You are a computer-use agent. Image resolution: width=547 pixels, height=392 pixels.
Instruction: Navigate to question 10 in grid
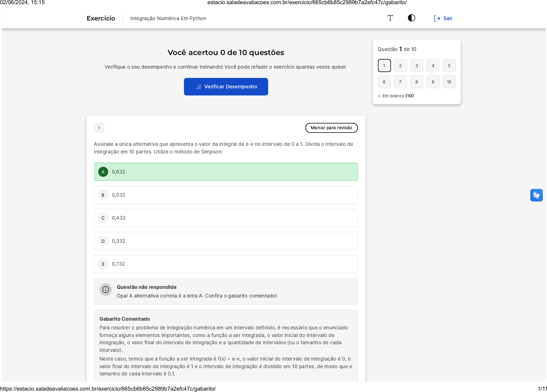click(449, 82)
